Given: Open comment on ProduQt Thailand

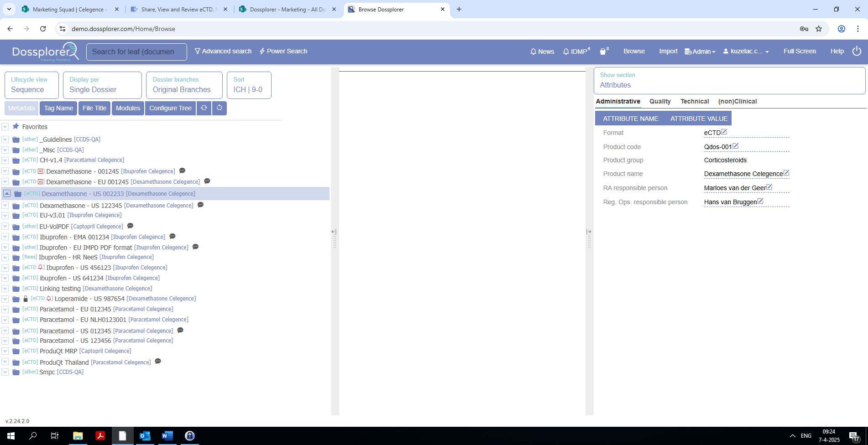Looking at the screenshot, I should coord(158,361).
